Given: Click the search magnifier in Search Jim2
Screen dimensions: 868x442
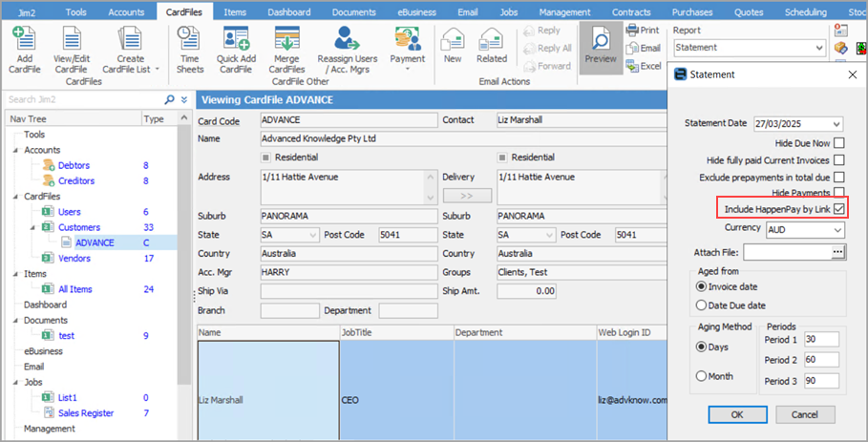Looking at the screenshot, I should 170,99.
